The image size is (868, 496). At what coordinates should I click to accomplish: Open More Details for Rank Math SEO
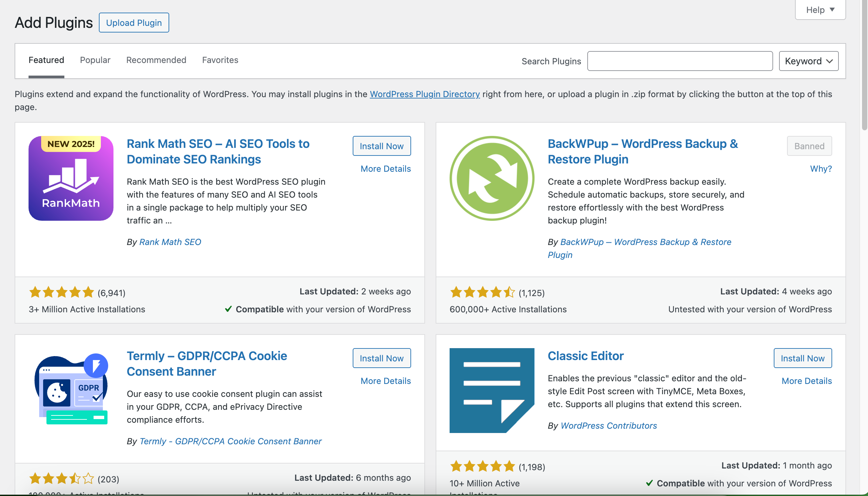pyautogui.click(x=386, y=169)
